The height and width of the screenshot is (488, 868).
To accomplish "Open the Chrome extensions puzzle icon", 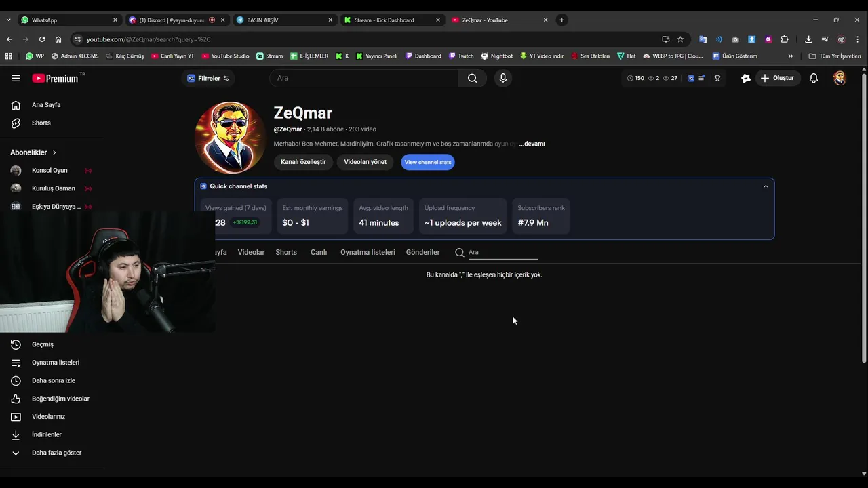I will pos(785,39).
